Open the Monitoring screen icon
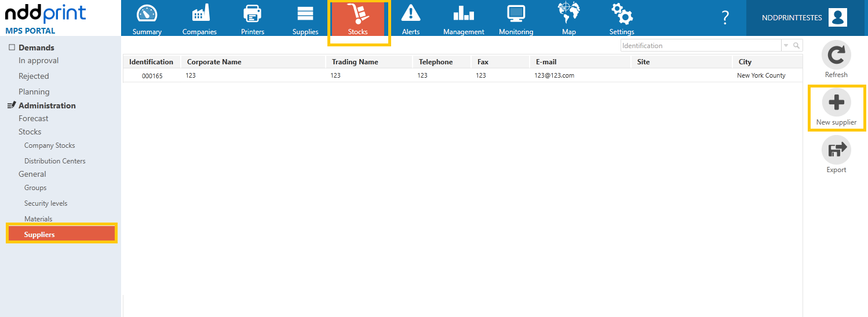Screen dimensions: 868x317 coord(516,14)
